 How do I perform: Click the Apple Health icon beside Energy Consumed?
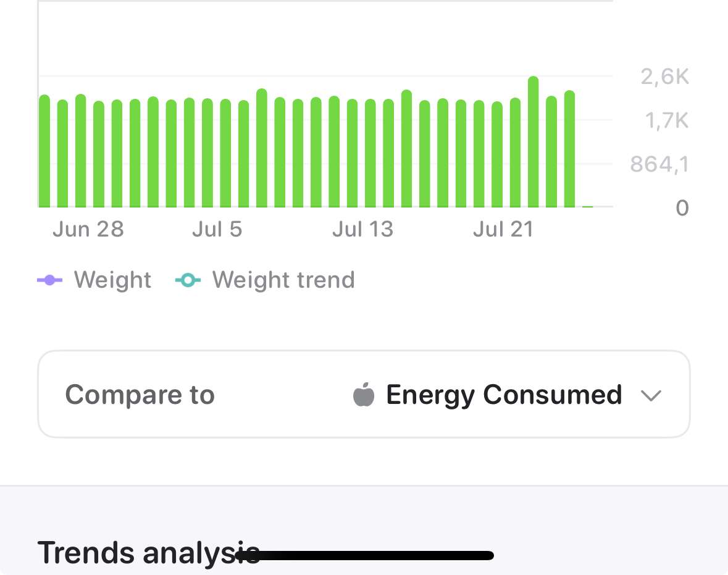[364, 394]
